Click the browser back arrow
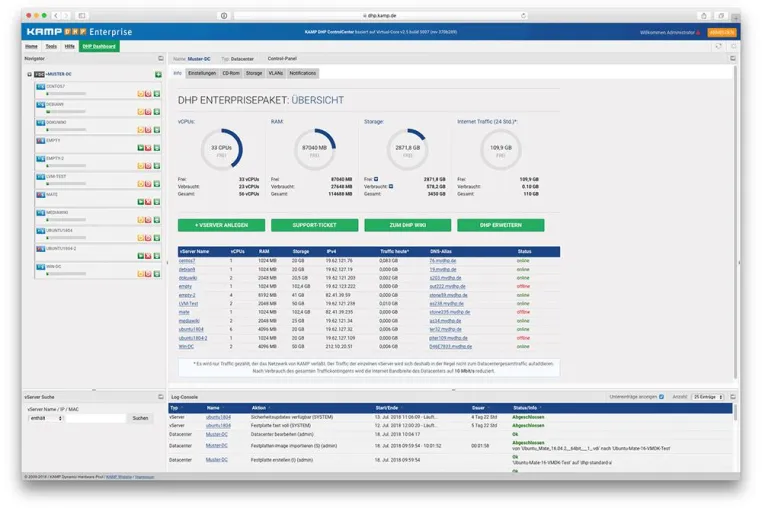This screenshot has height=508, width=762. click(x=56, y=16)
